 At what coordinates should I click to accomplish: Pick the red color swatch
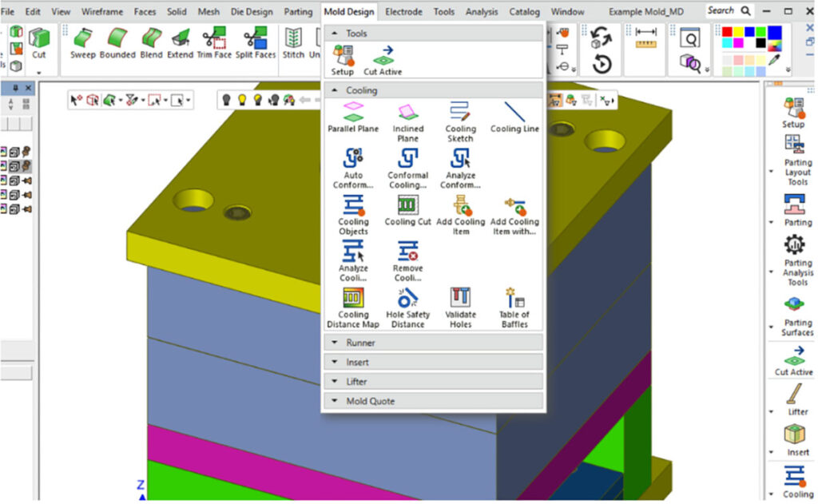[x=727, y=33]
